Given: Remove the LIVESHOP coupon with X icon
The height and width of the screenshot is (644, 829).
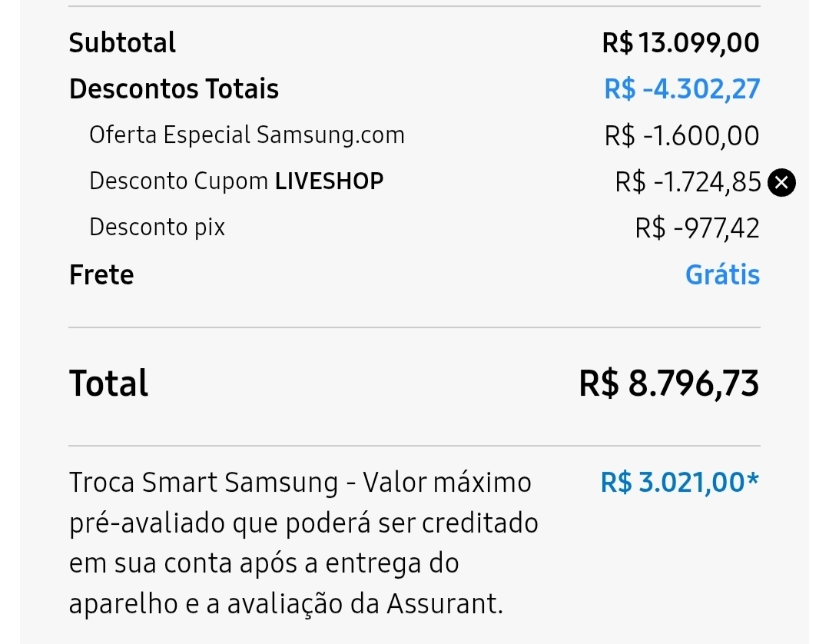Looking at the screenshot, I should point(782,183).
